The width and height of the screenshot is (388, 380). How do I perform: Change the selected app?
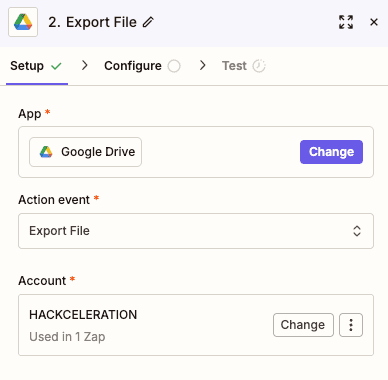click(x=331, y=152)
